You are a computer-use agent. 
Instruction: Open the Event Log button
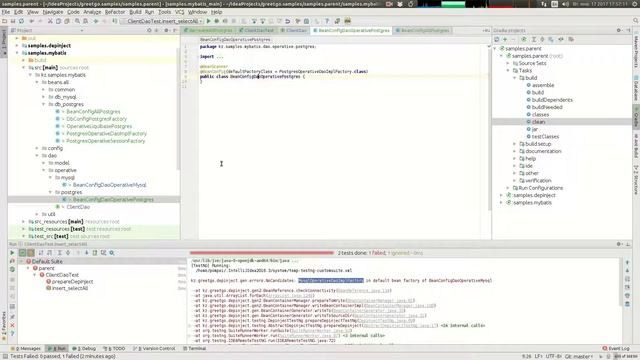[616, 349]
